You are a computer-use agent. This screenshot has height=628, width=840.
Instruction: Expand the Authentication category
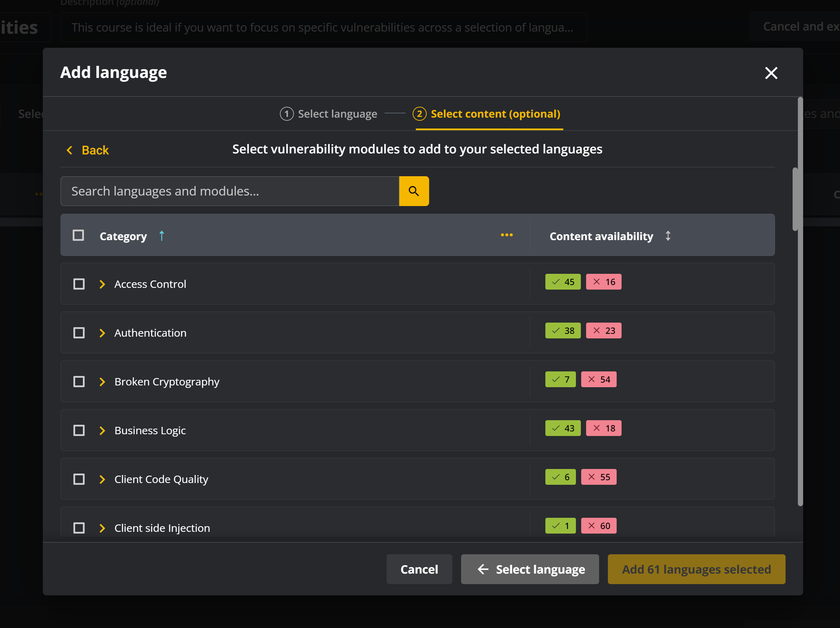pos(102,333)
